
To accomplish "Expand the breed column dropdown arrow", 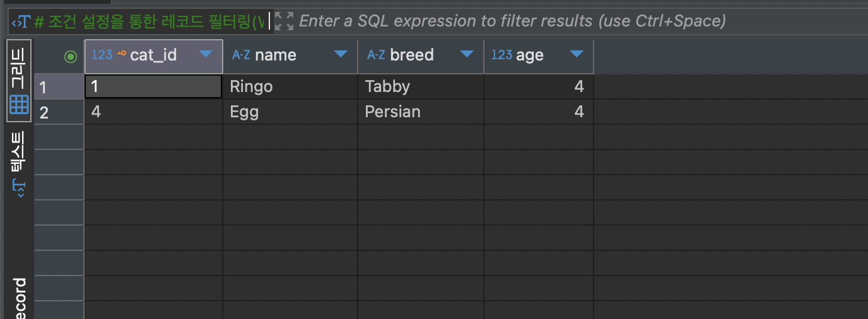I will (x=467, y=54).
